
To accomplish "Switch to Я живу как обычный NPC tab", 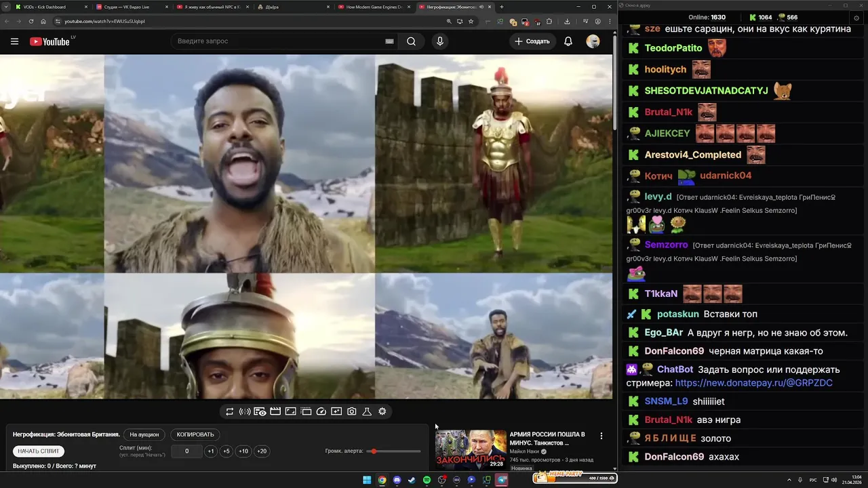I will 212,7.
